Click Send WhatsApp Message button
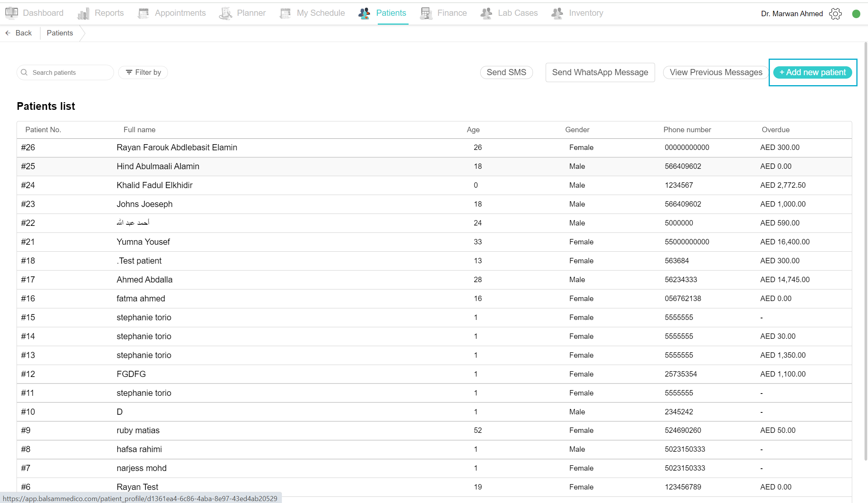This screenshot has width=868, height=503. (x=600, y=72)
